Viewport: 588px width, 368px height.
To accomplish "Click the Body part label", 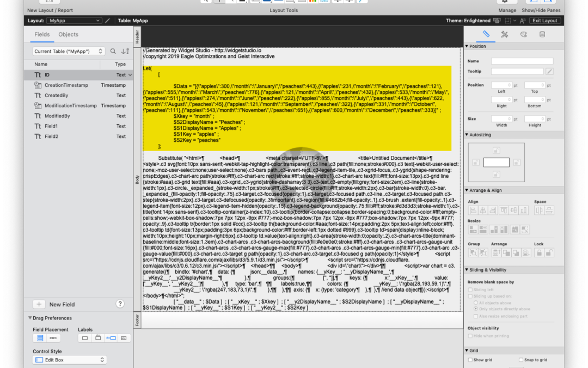I will [137, 179].
